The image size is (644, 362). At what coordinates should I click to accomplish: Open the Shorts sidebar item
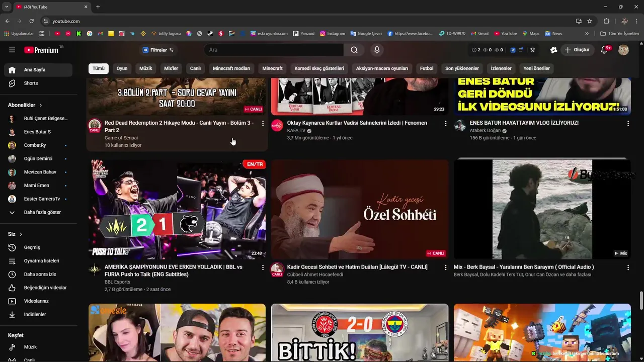[x=38, y=83]
